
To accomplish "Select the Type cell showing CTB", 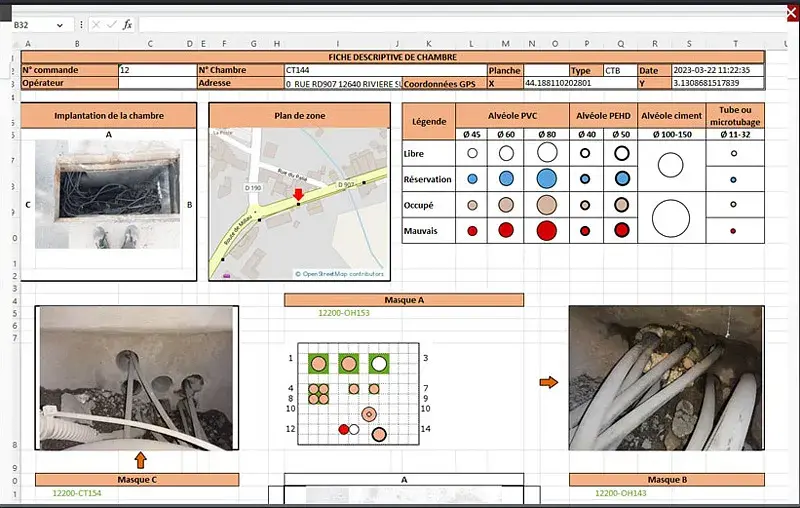I will click(620, 70).
